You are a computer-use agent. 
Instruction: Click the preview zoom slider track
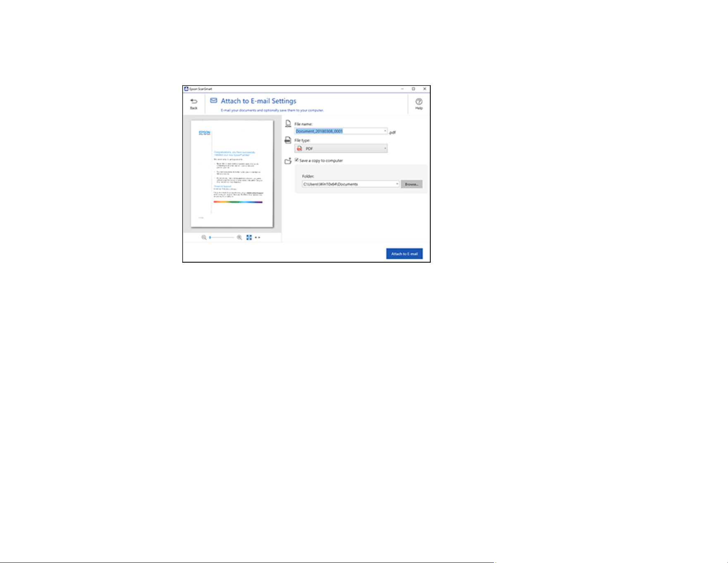click(222, 237)
